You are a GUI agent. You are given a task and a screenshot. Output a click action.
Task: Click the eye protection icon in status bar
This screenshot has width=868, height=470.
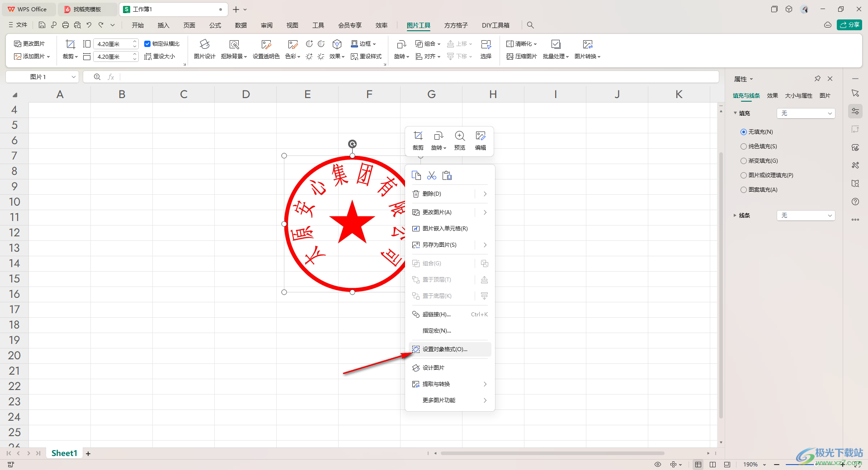tap(658, 465)
